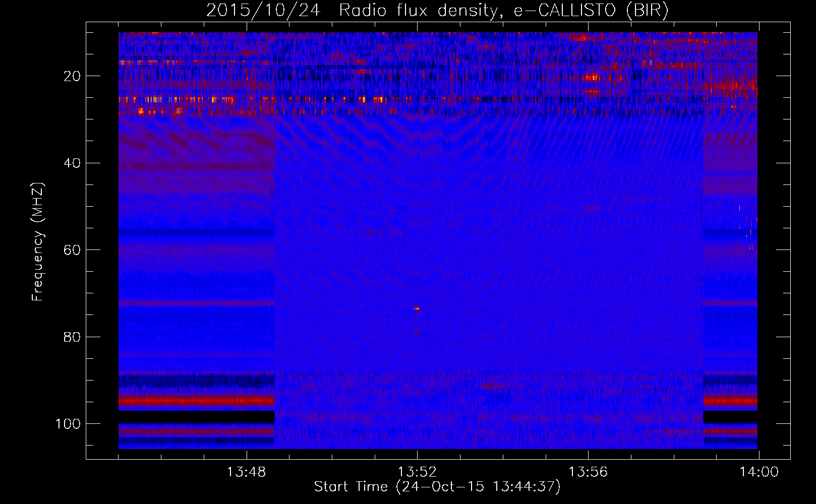Click the bright burst spot near 74 MHz at 13:52
Image resolution: width=816 pixels, height=504 pixels.
pos(417,308)
